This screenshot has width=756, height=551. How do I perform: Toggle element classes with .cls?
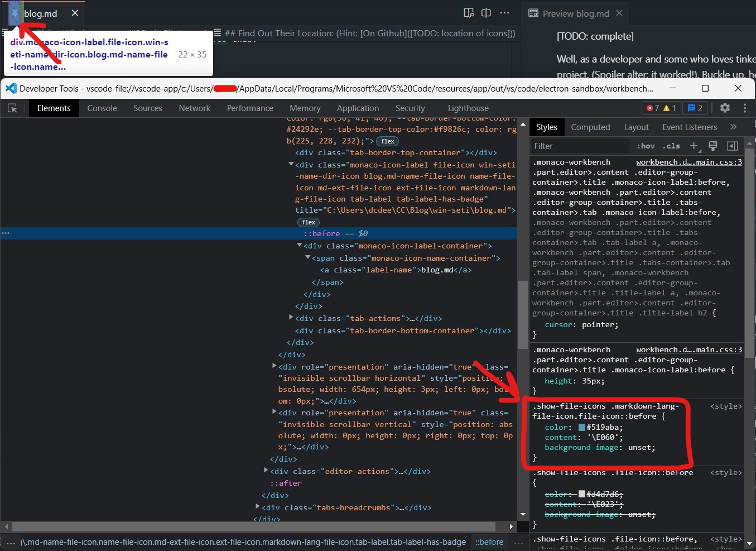[671, 146]
